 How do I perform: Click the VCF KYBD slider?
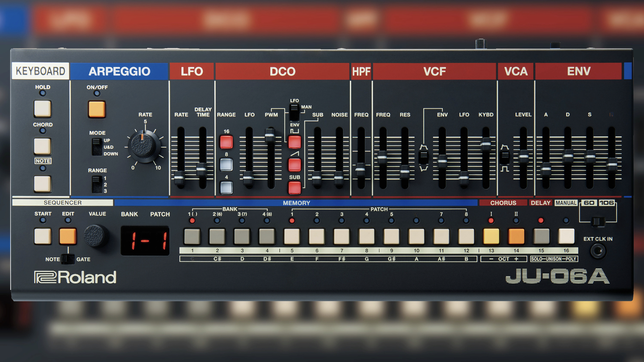486,144
